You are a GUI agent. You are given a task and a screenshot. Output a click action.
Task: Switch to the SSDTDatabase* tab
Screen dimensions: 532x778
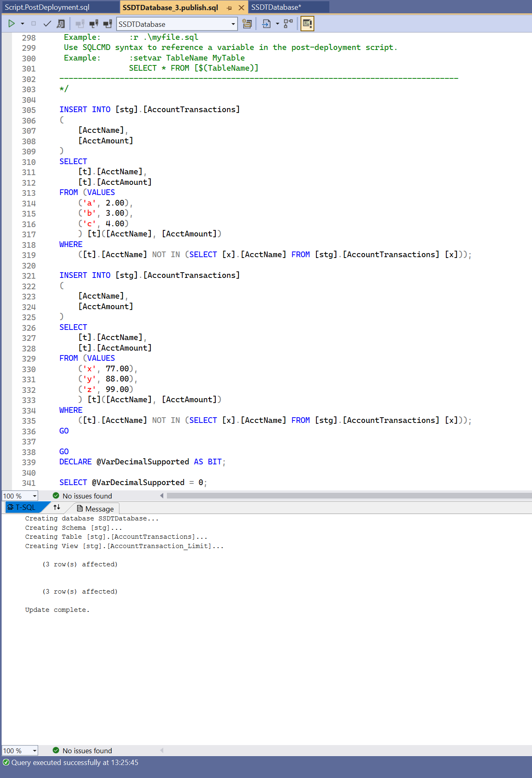click(276, 7)
